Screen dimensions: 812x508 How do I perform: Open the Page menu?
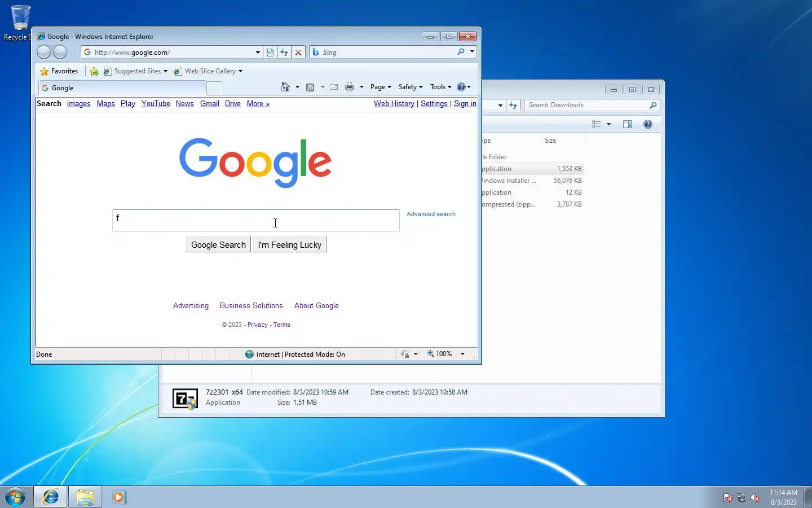(381, 87)
